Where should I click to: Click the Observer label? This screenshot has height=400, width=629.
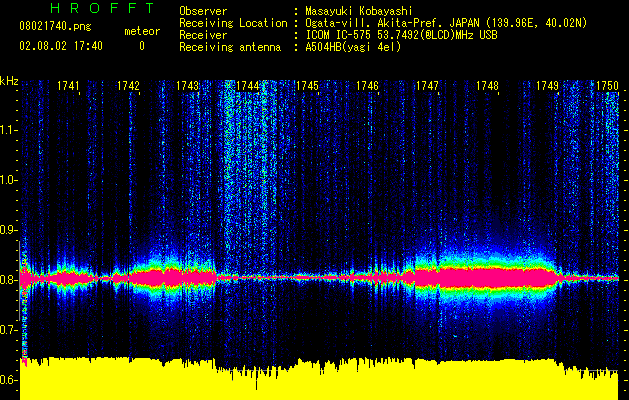pyautogui.click(x=203, y=11)
